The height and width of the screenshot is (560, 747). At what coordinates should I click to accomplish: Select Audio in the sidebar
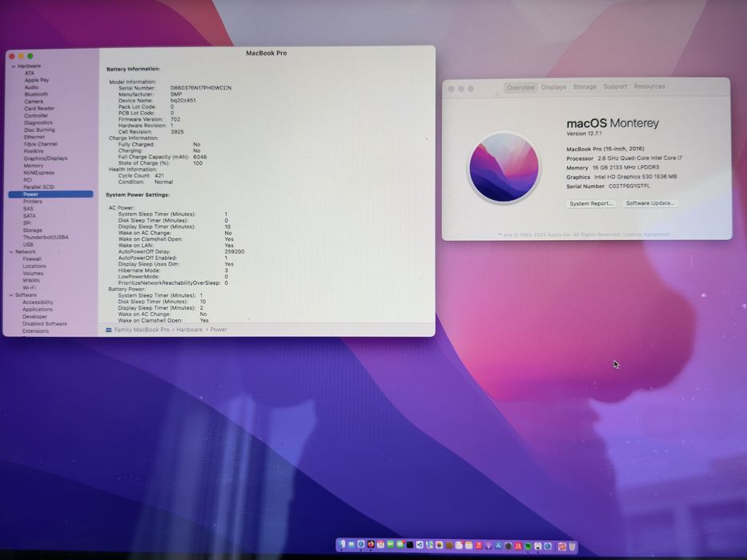point(31,88)
